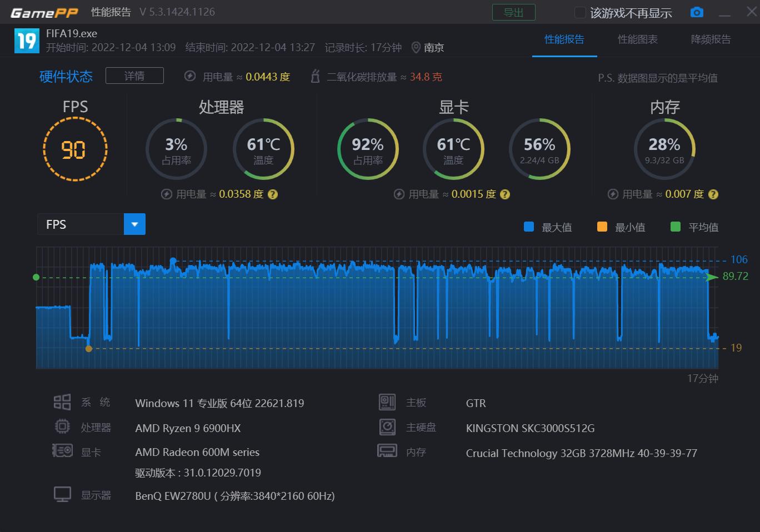Click the FIFA19 game icon
760x532 pixels.
tap(26, 41)
